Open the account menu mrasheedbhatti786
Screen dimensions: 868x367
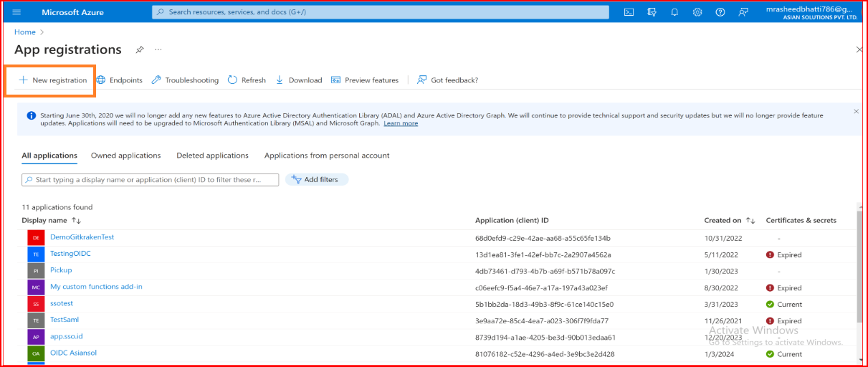click(811, 12)
